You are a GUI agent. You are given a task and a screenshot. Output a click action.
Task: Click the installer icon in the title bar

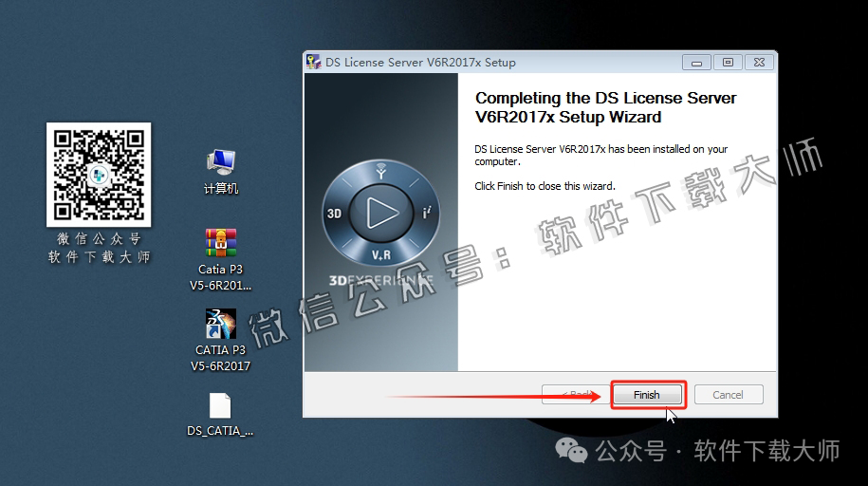coord(314,63)
